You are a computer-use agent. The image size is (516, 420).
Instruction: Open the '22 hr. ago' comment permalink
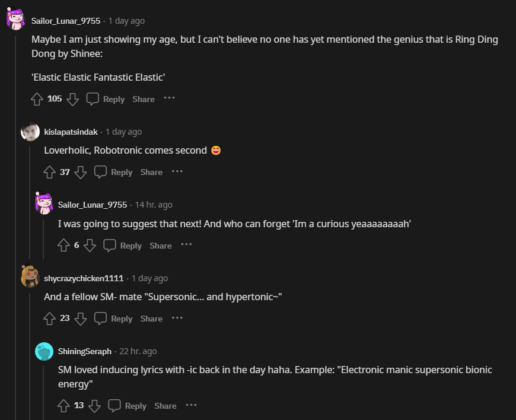click(x=138, y=351)
